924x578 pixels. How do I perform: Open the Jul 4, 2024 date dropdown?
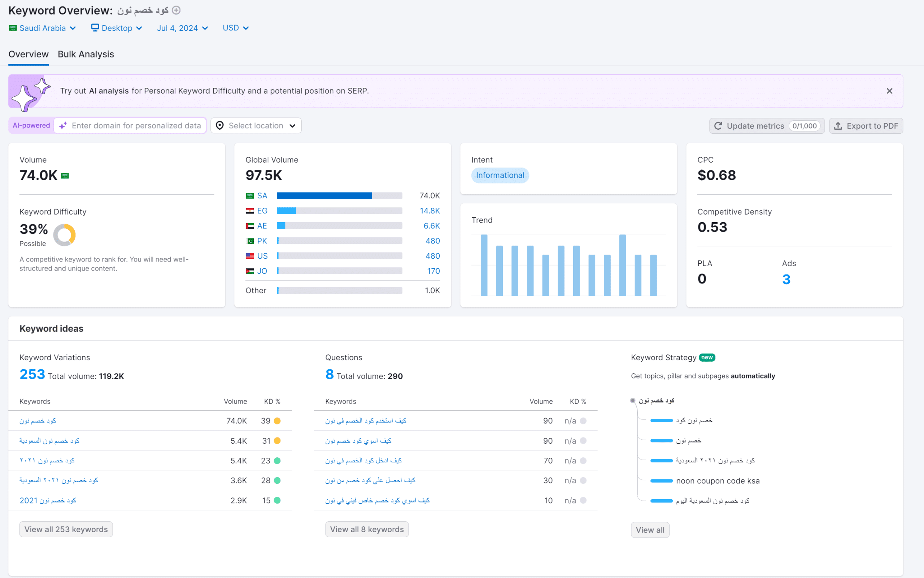pos(182,28)
